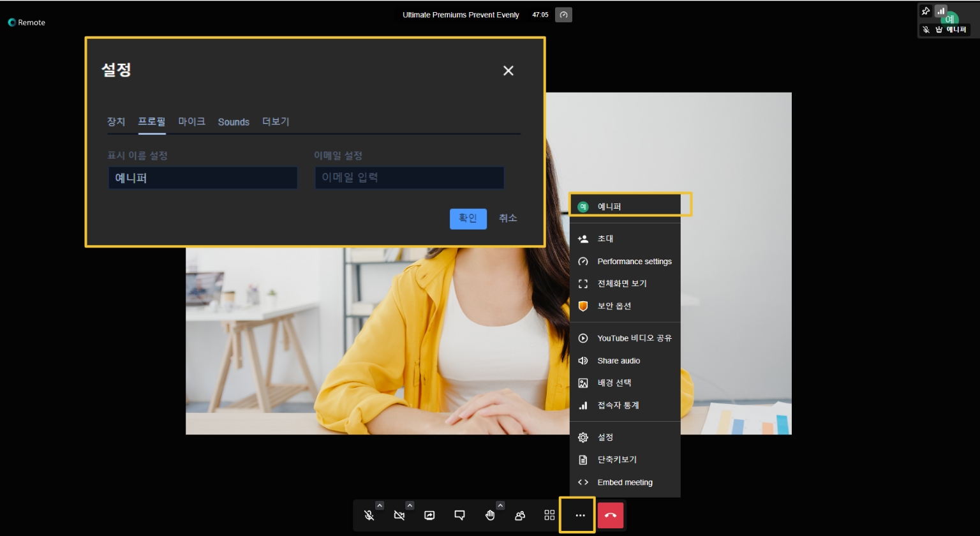Raise your hand using the hand icon
This screenshot has width=980, height=536.
point(489,516)
